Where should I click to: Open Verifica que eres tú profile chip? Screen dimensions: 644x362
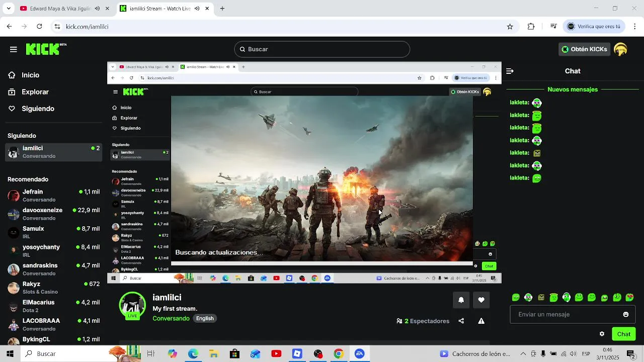click(594, 27)
